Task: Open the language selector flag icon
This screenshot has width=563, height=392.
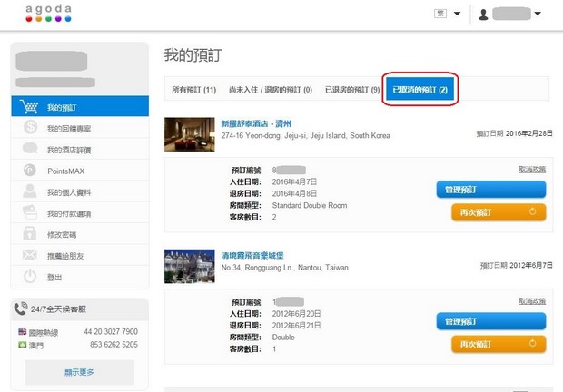Action: pyautogui.click(x=440, y=14)
